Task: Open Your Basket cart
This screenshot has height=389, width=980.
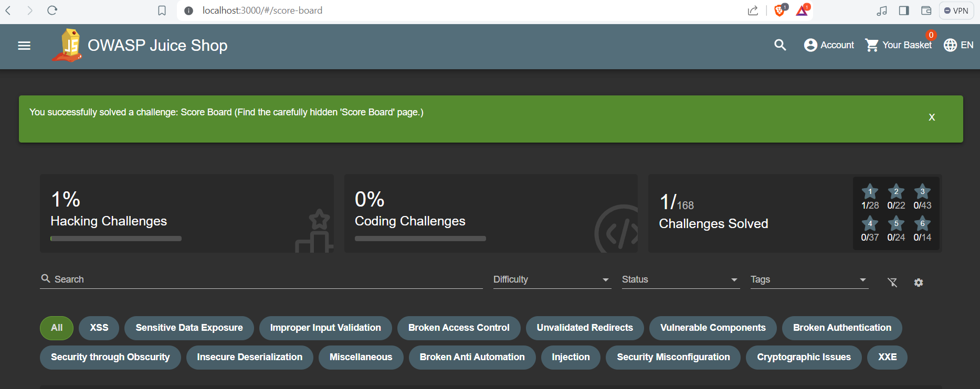Action: click(x=898, y=46)
